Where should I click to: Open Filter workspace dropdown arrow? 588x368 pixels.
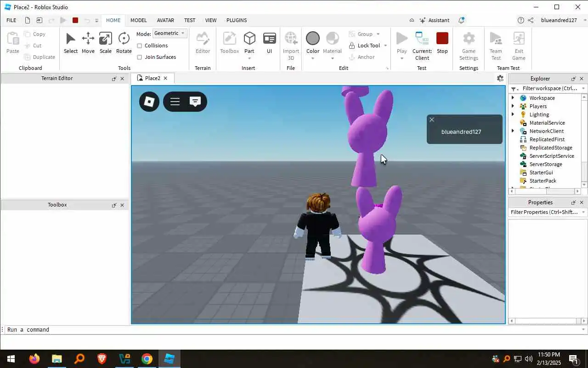point(583,88)
